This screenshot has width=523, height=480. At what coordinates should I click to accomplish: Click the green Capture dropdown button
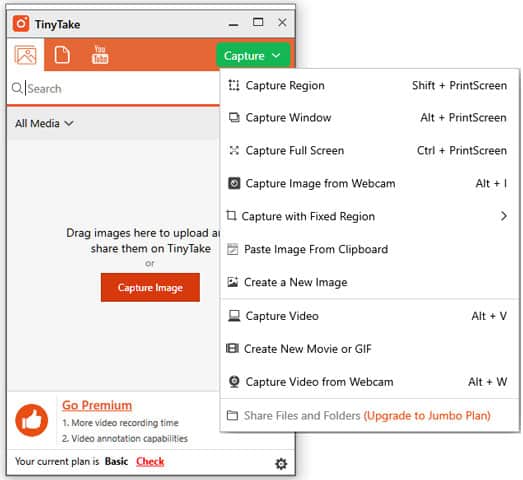click(x=253, y=56)
